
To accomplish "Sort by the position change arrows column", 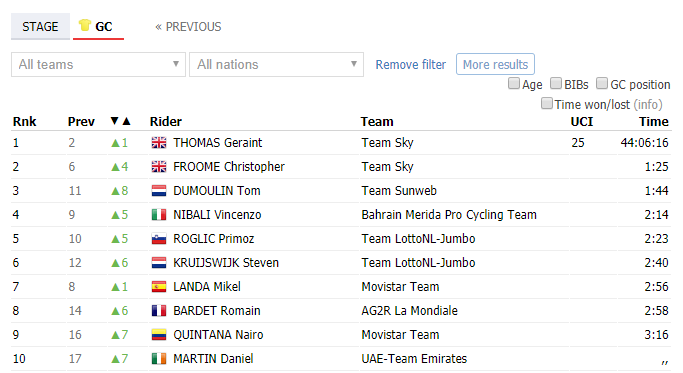I will pos(120,121).
